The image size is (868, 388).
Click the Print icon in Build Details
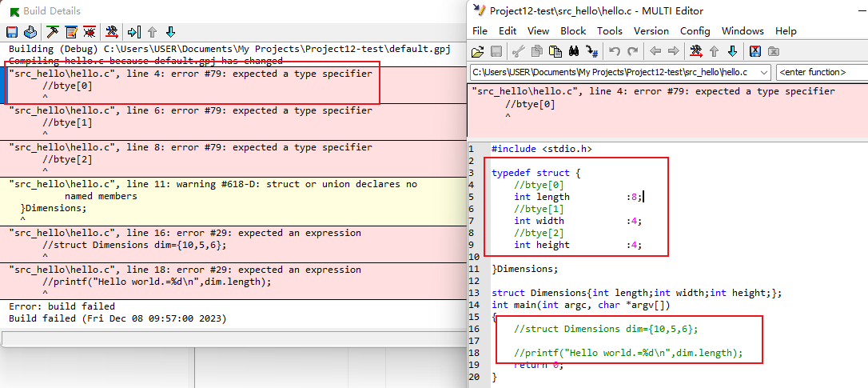[30, 32]
